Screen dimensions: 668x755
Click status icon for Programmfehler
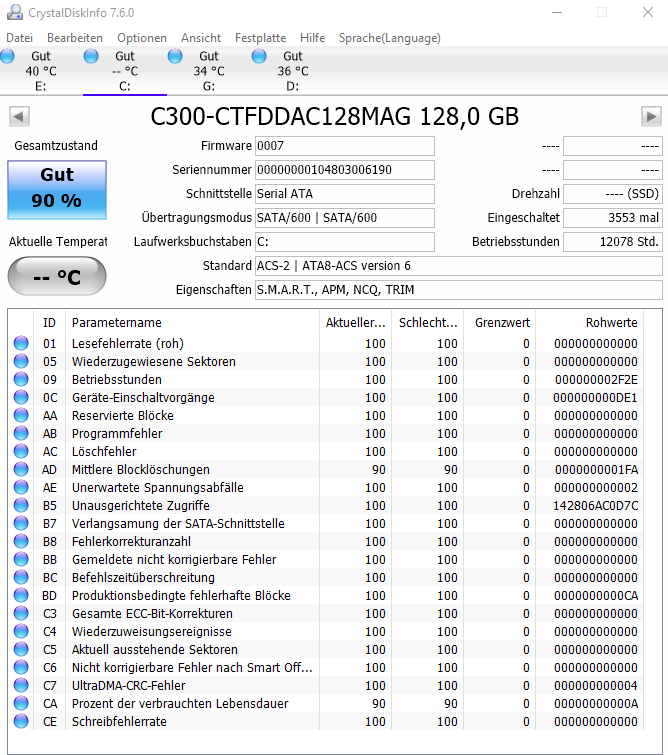(x=21, y=433)
